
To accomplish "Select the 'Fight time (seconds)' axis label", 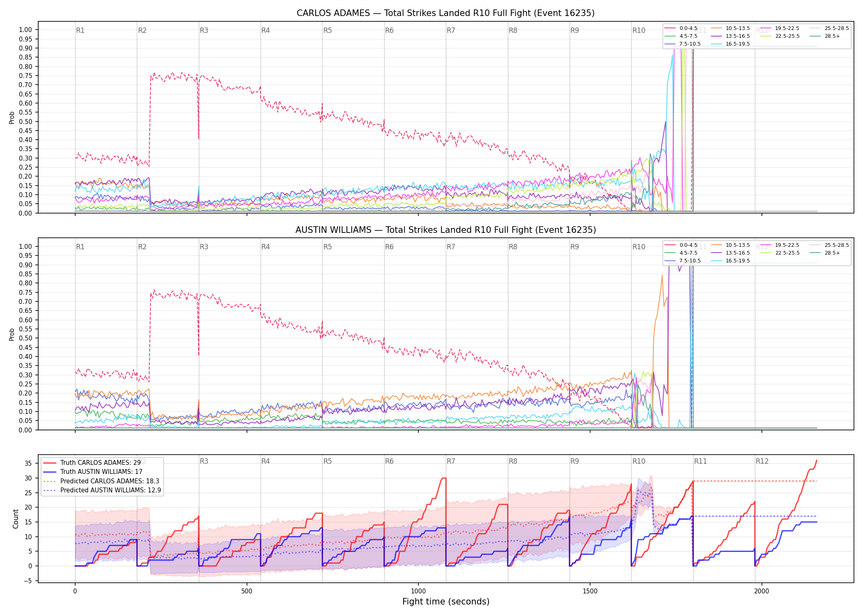I will [x=446, y=602].
